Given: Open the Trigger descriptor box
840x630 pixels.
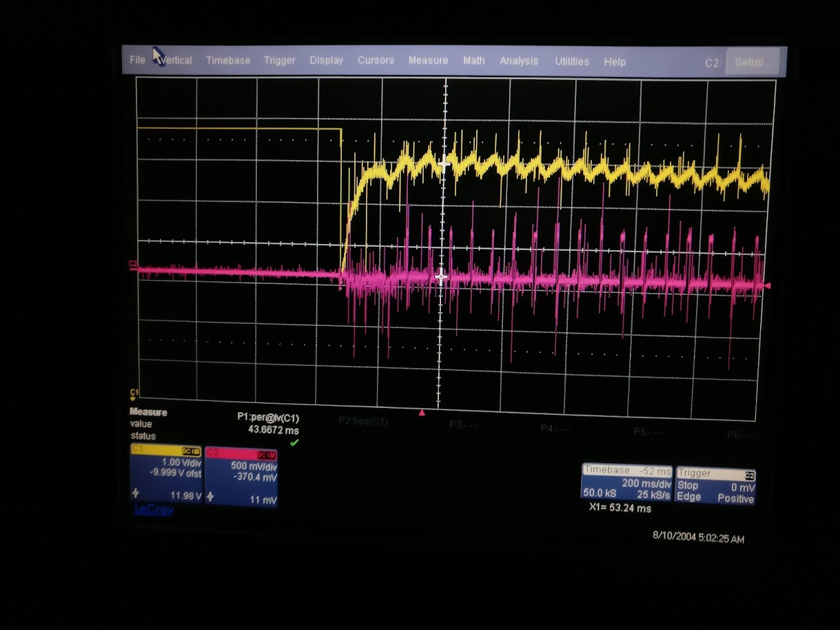Looking at the screenshot, I should coord(715,486).
